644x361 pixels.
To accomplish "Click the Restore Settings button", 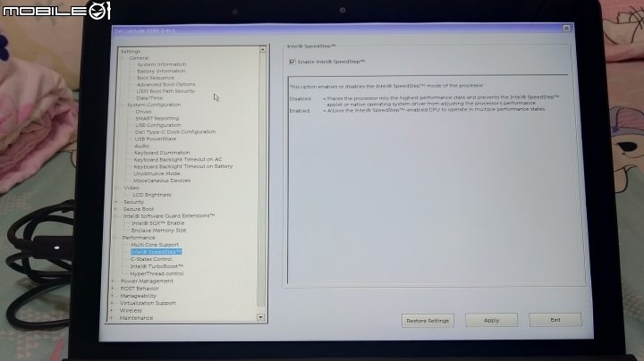I will (428, 321).
